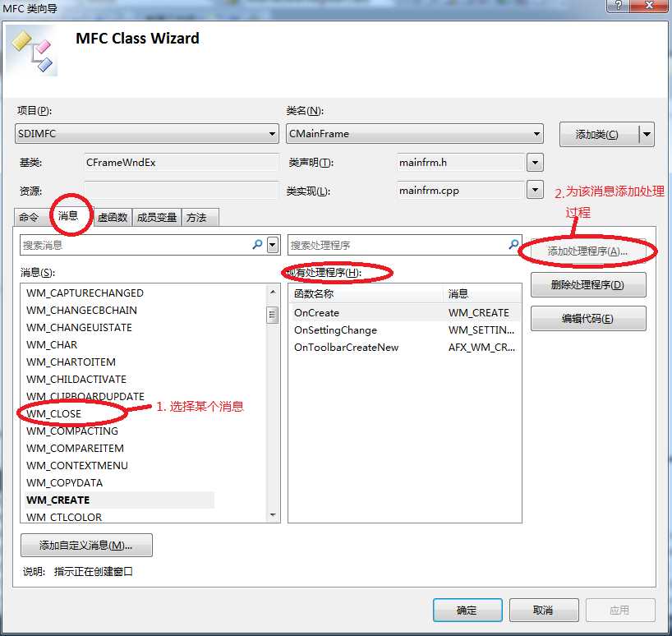Select WM_CHAR in message list
The width and height of the screenshot is (672, 636).
coord(52,345)
